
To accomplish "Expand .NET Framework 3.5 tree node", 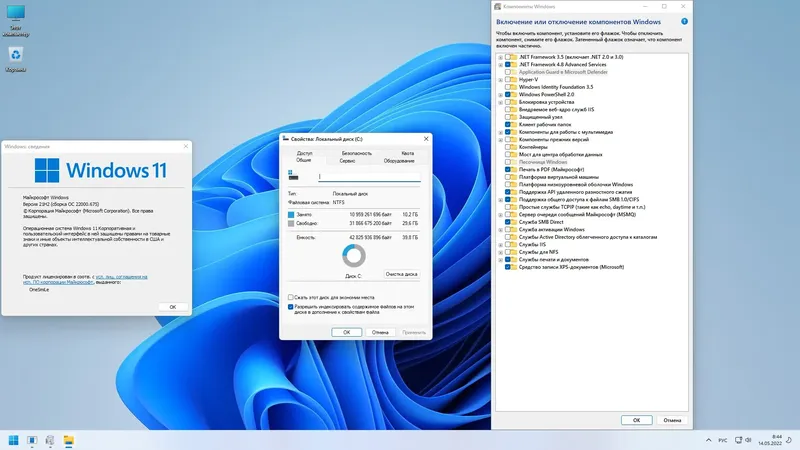I will point(501,58).
